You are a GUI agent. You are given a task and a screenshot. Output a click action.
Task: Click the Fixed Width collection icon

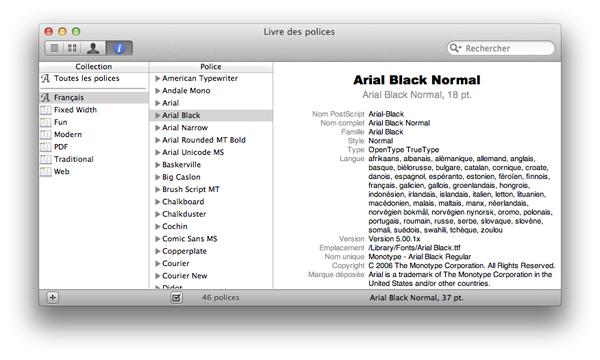[x=46, y=110]
